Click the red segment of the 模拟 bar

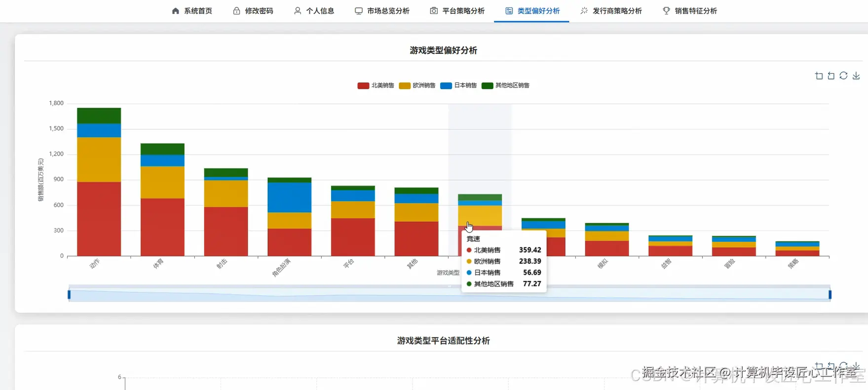pos(607,248)
